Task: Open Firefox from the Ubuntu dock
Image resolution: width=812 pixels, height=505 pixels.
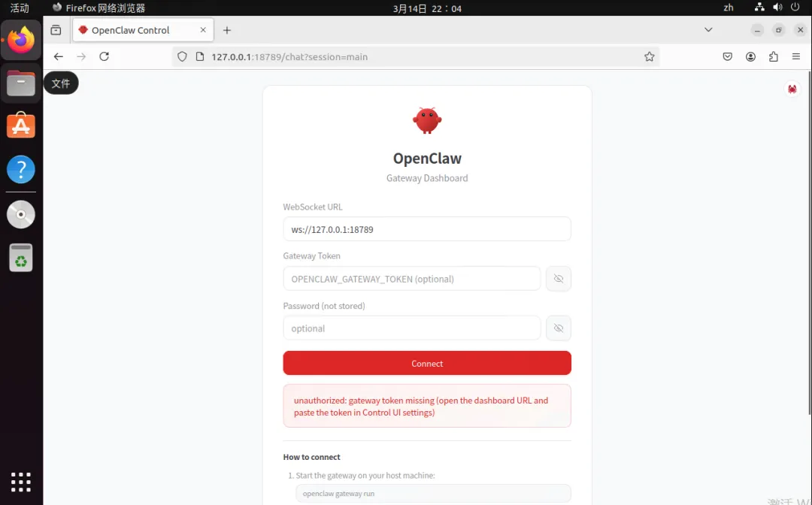Action: pyautogui.click(x=21, y=40)
